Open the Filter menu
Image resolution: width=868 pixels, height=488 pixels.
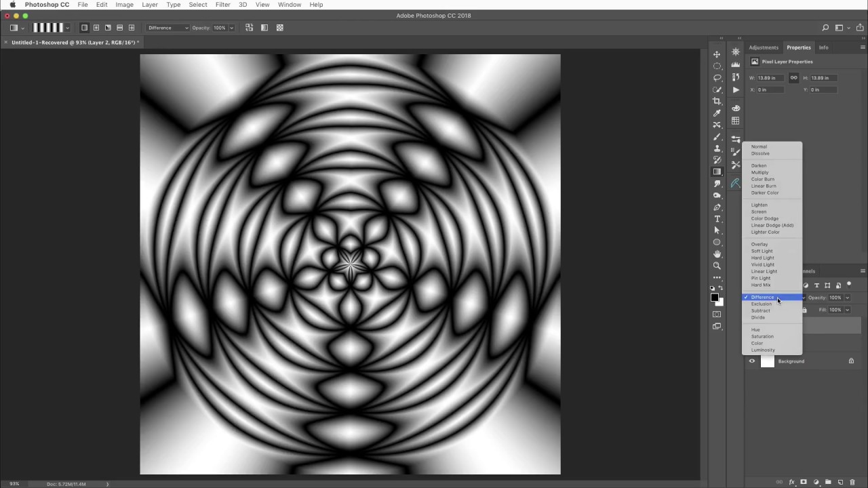tap(222, 5)
